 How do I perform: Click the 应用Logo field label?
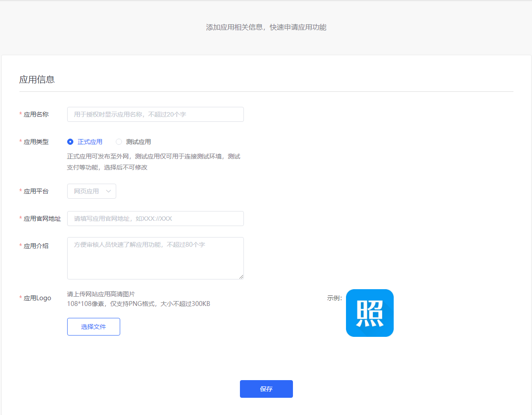[x=38, y=298]
